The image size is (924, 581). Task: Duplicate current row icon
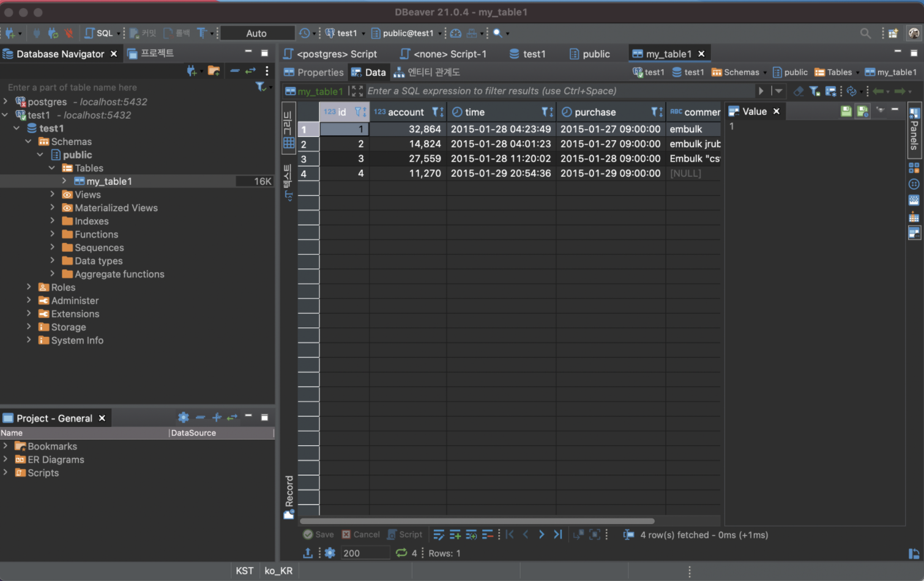pos(471,535)
